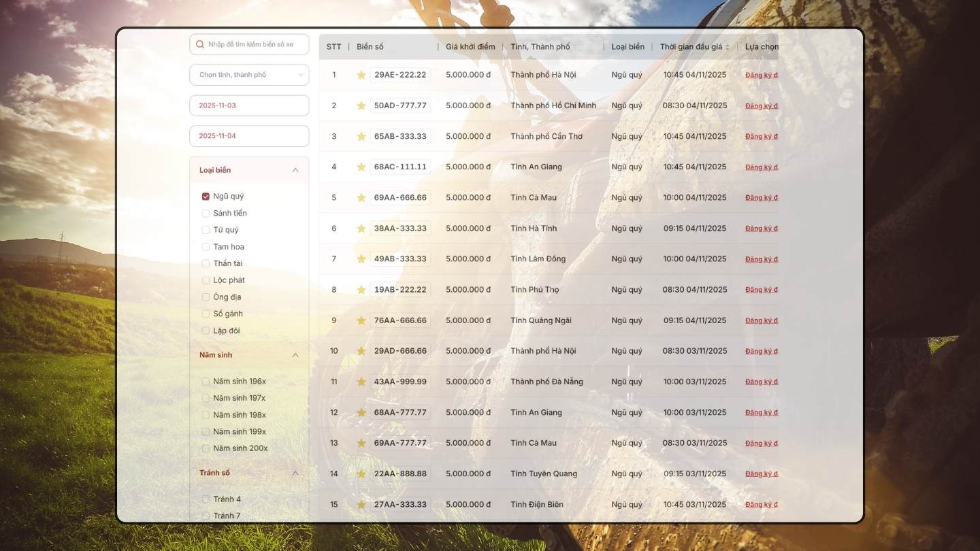Register for plate 29AD-666.66 auction
This screenshot has height=551, width=980.
761,352
